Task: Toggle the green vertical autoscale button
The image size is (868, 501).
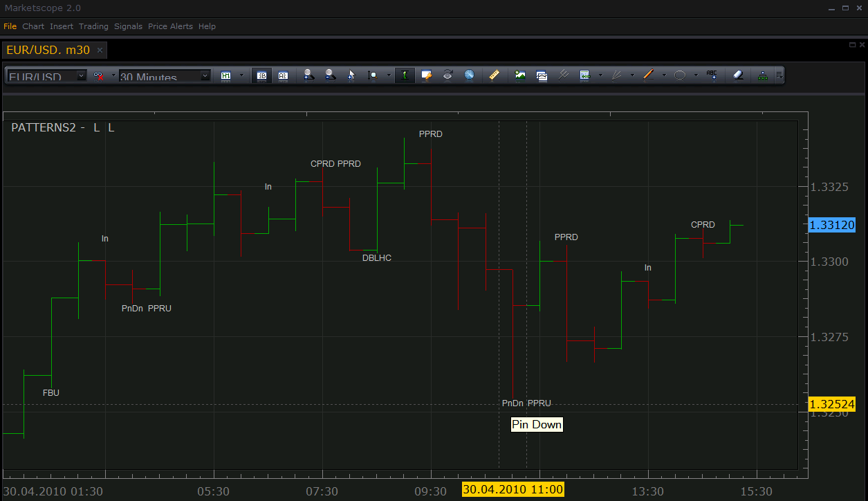Action: click(405, 75)
